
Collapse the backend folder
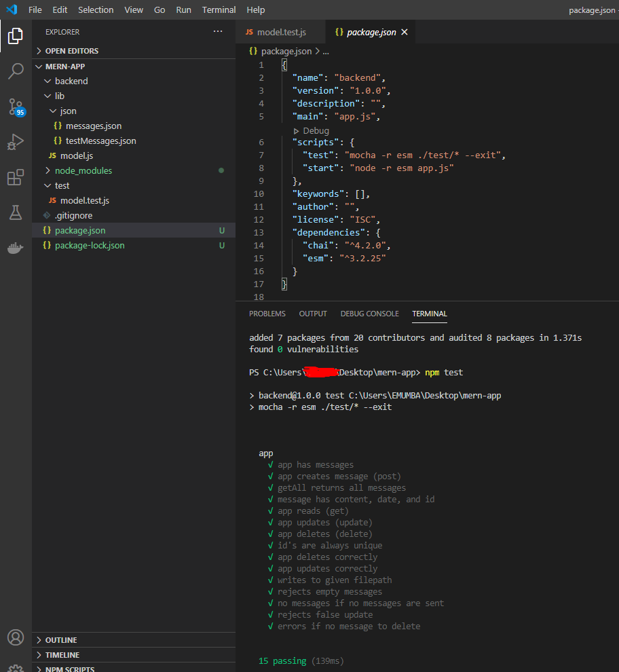tap(48, 81)
